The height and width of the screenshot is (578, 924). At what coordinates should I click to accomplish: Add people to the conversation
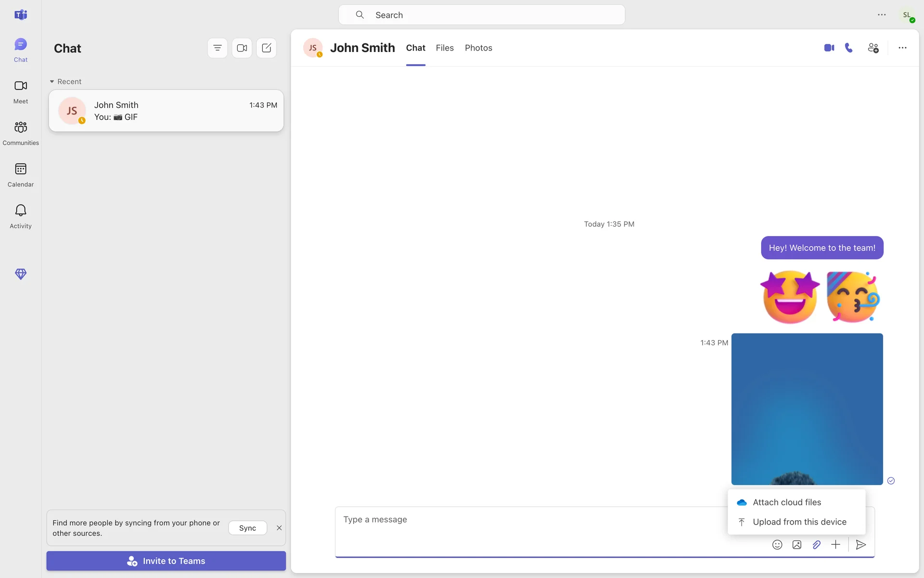[x=873, y=48]
